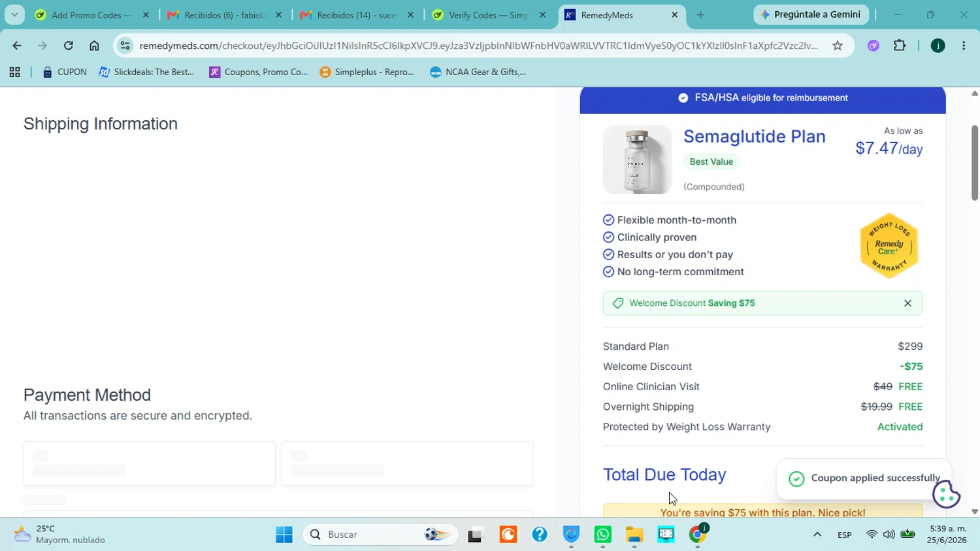
Task: Open a new browser tab
Action: click(x=700, y=14)
